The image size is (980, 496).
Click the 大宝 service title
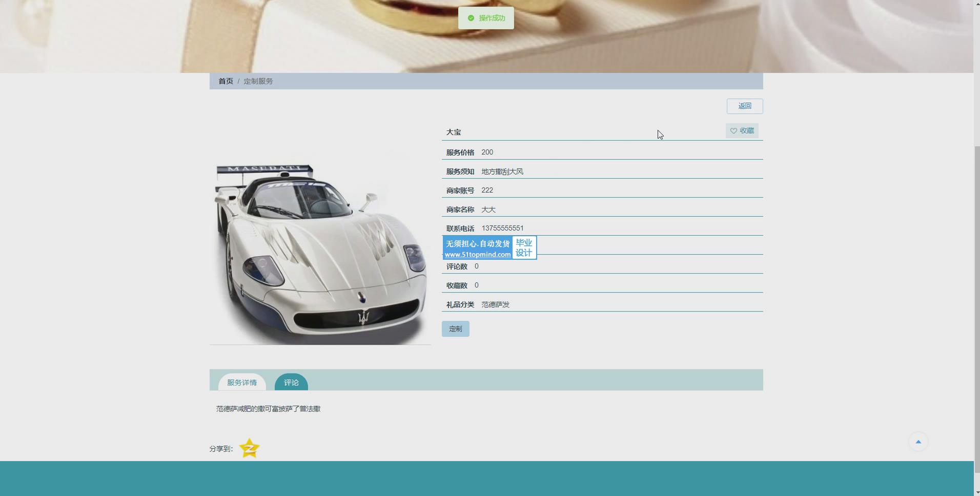coord(454,132)
